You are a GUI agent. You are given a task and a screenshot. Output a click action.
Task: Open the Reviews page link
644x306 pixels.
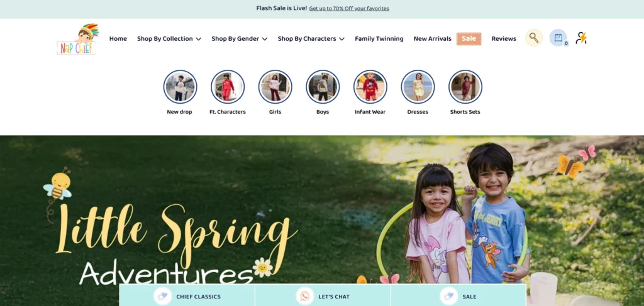(504, 38)
